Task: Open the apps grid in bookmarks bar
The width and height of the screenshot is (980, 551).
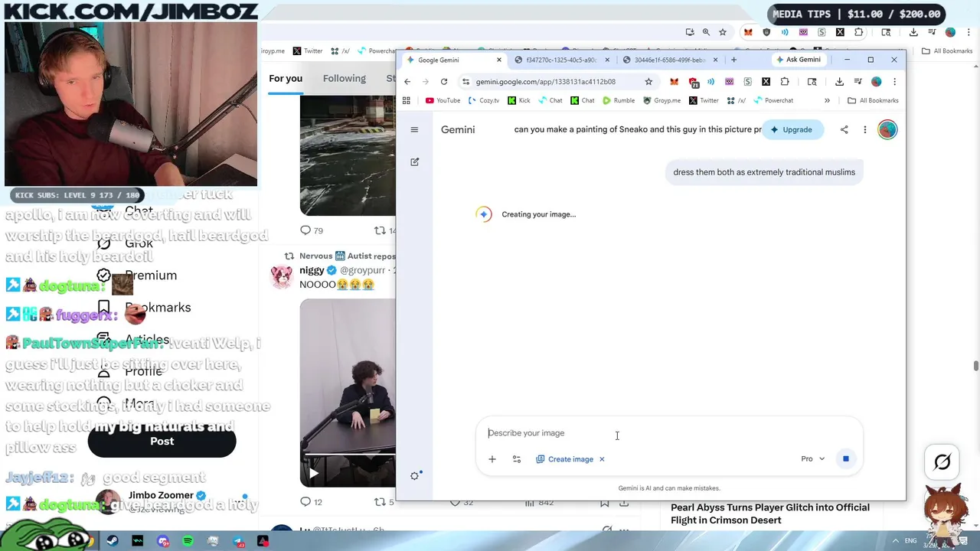Action: [x=407, y=100]
